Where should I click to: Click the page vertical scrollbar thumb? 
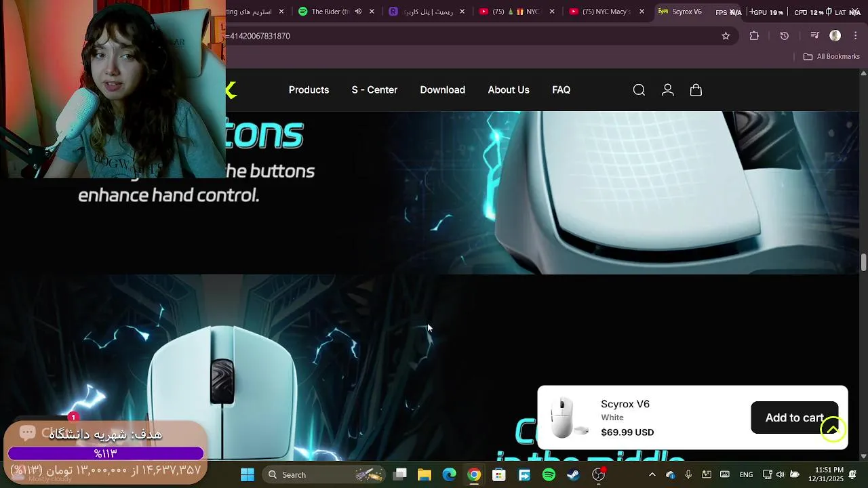click(x=863, y=262)
